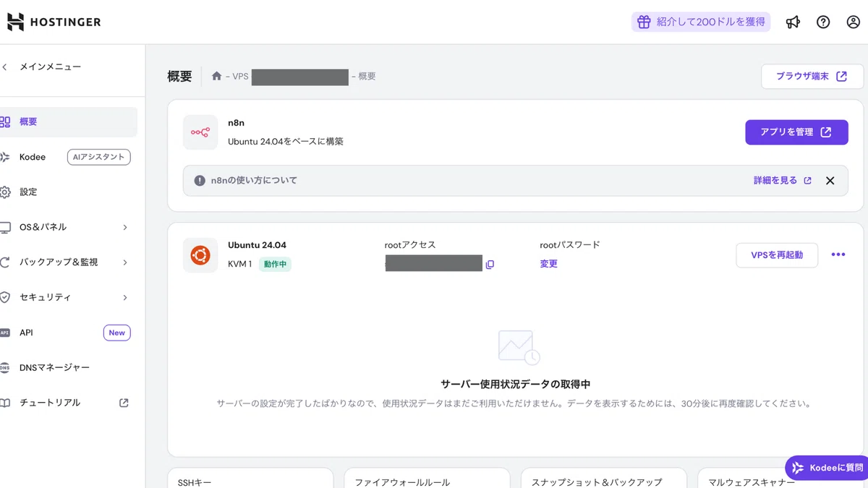Select 概要 in the sidebar
Viewport: 868px width, 488px height.
coord(69,122)
